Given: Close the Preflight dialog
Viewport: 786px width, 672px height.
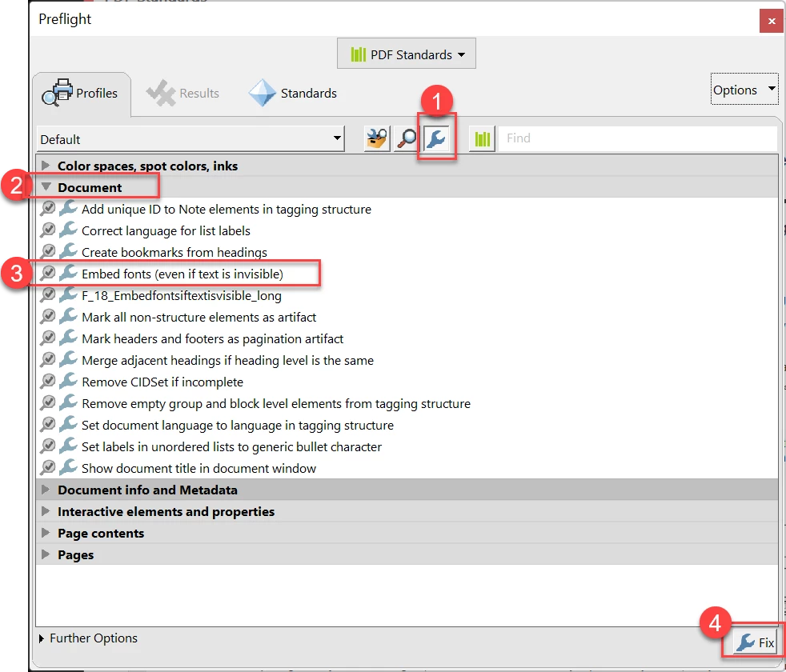Looking at the screenshot, I should coord(771,21).
